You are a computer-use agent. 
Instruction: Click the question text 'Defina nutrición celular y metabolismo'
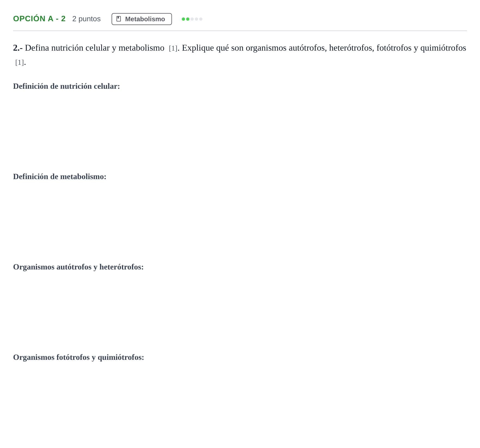pos(94,48)
